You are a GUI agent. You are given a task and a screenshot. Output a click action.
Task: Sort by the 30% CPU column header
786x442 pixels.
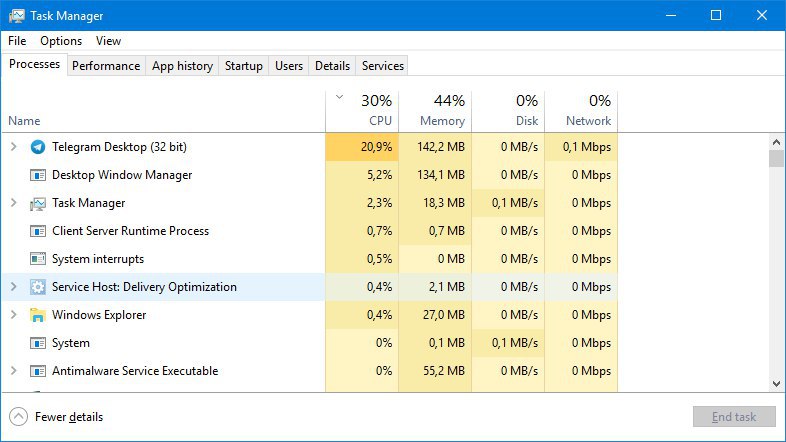pos(362,111)
